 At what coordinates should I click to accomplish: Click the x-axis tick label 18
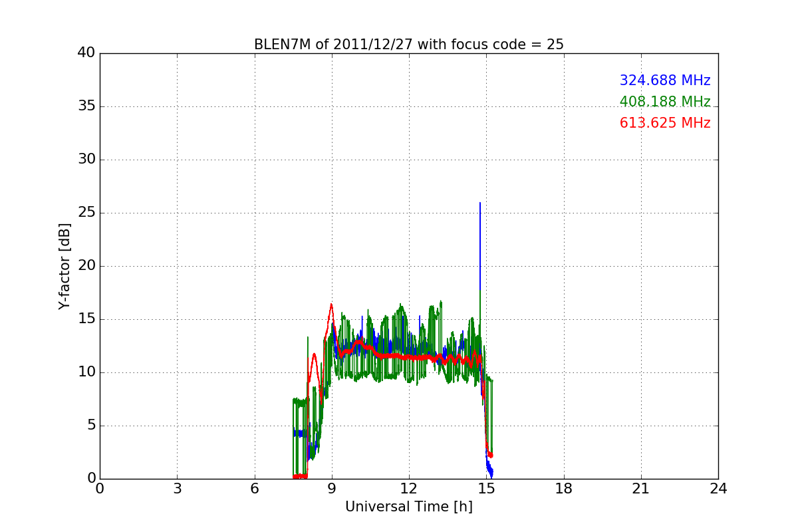click(x=564, y=489)
